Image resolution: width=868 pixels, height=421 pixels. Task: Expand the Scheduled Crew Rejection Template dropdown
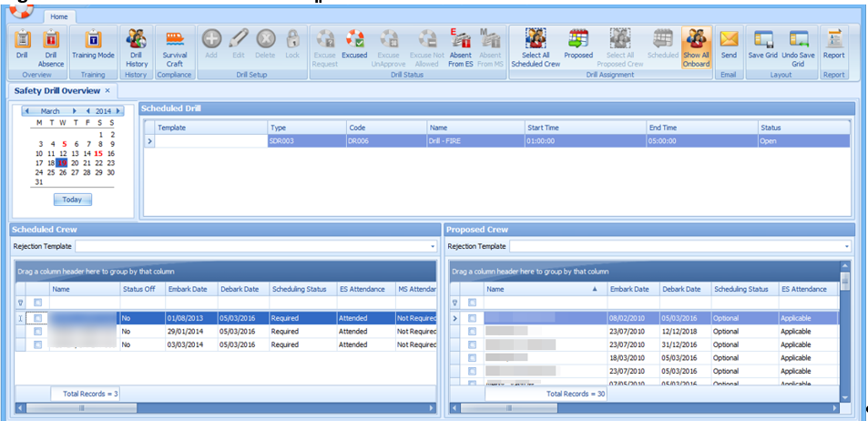(433, 247)
